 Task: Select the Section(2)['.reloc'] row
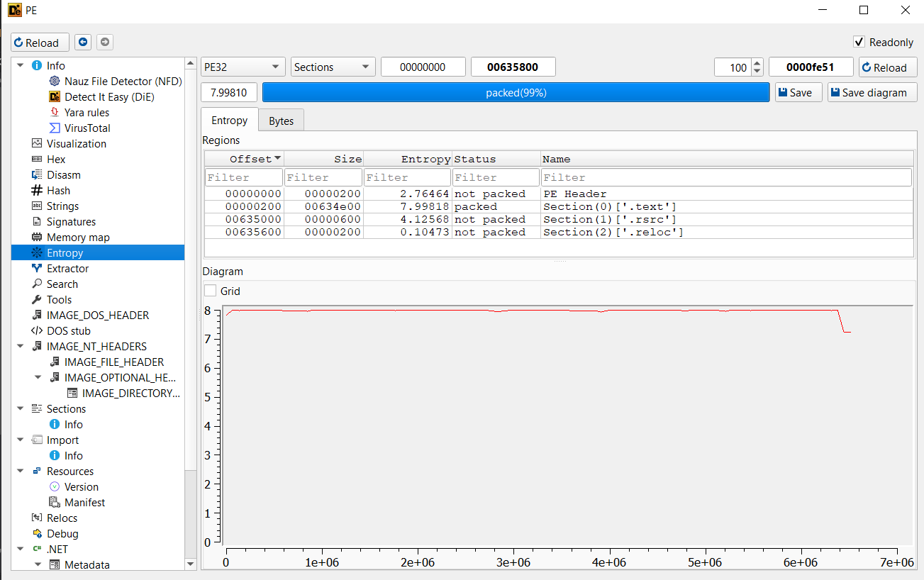(x=559, y=232)
